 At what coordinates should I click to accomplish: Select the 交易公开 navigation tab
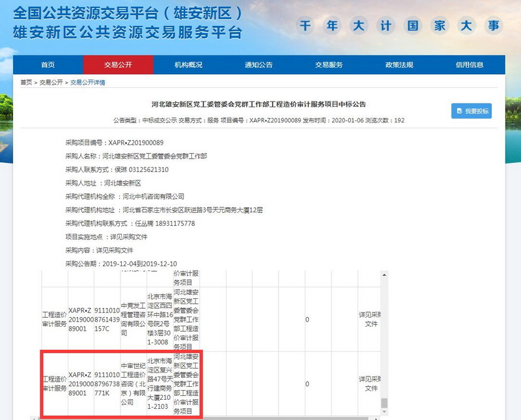[118, 65]
